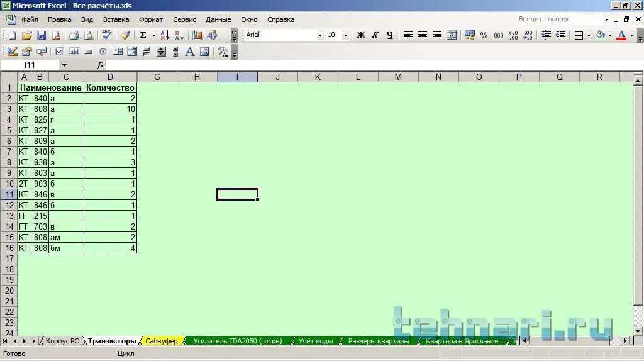The width and height of the screenshot is (644, 361).
Task: Select the Combo Box control
Action: pos(132,52)
